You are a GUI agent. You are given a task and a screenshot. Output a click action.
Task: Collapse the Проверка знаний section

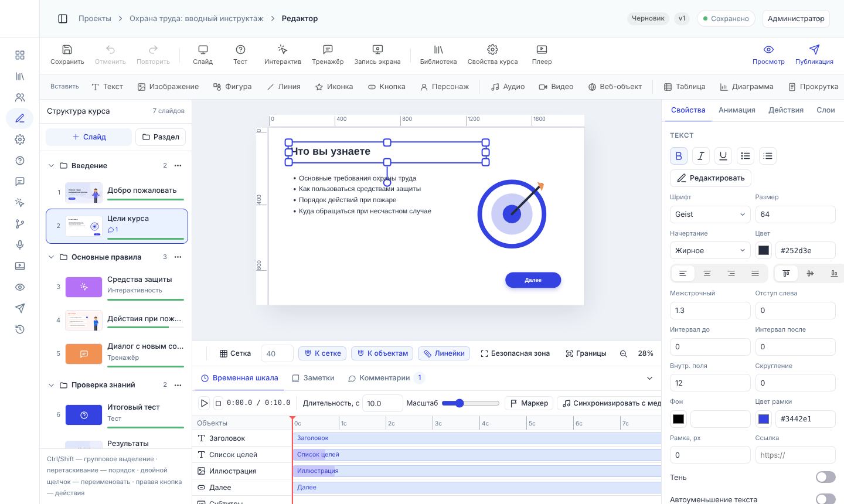51,385
